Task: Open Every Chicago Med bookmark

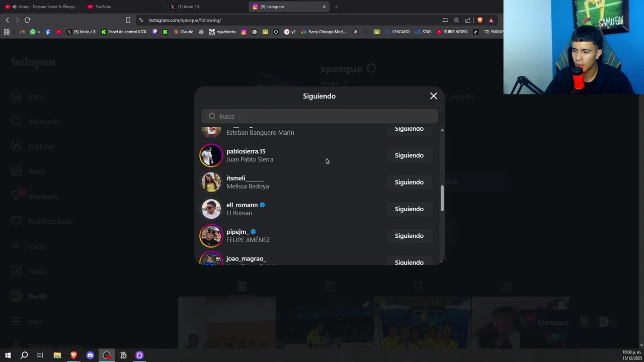Action: [x=324, y=32]
